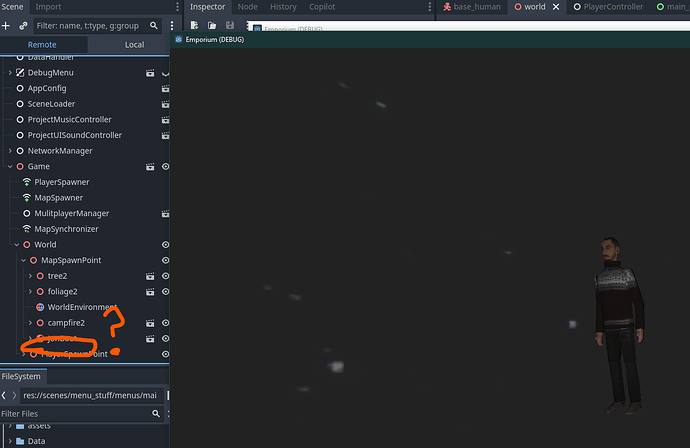Image resolution: width=690 pixels, height=448 pixels.
Task: Toggle visibility of MapSpawnPoint node
Action: point(165,260)
